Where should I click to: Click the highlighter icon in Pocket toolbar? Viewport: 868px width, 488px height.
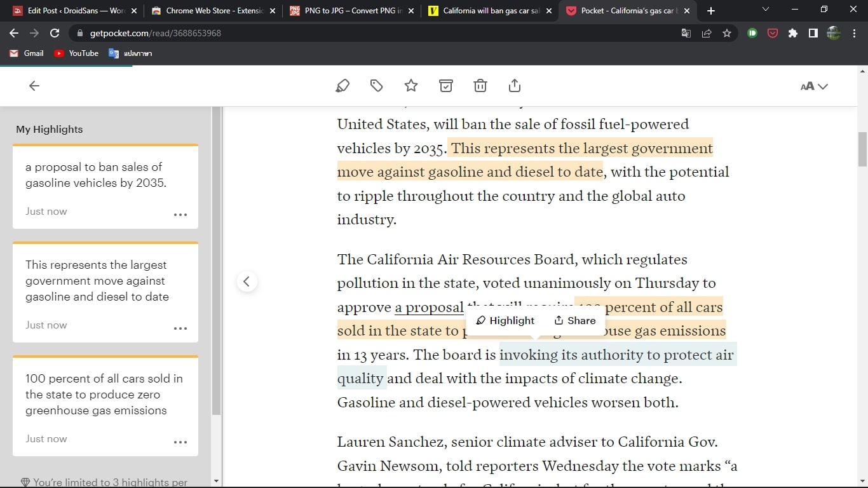pyautogui.click(x=342, y=86)
